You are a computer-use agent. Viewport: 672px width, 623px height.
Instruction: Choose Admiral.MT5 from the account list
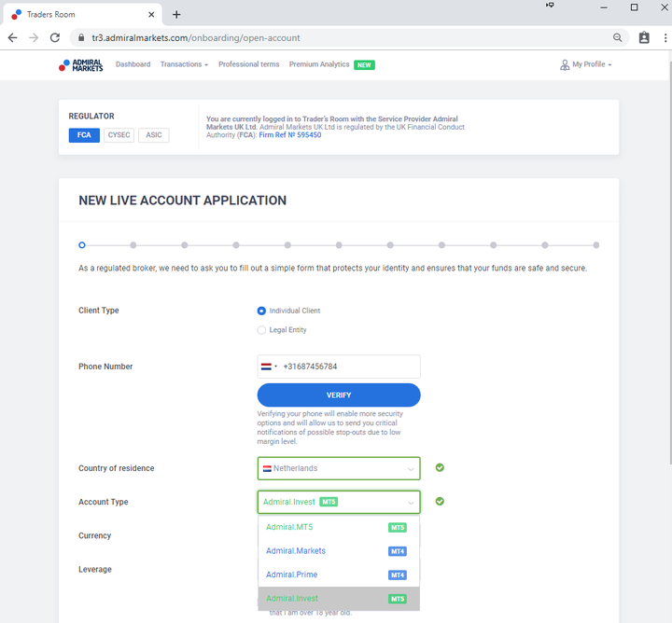coord(339,527)
